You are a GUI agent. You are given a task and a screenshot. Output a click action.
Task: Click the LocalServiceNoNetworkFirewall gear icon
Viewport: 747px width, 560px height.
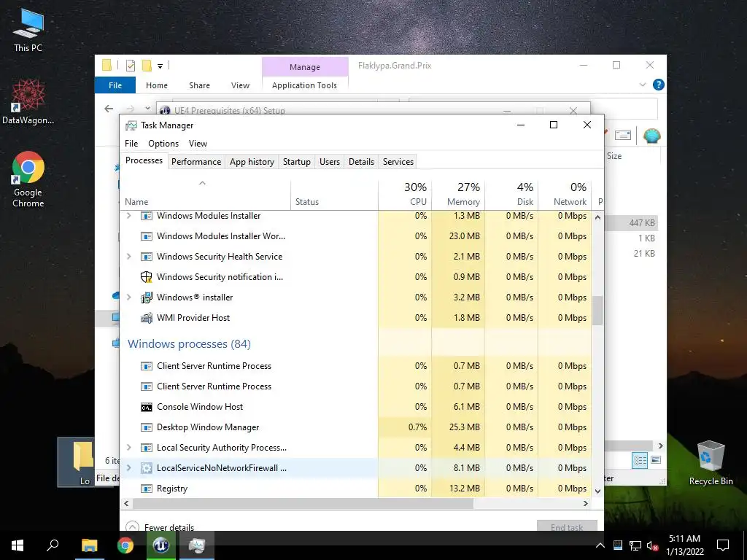point(146,468)
